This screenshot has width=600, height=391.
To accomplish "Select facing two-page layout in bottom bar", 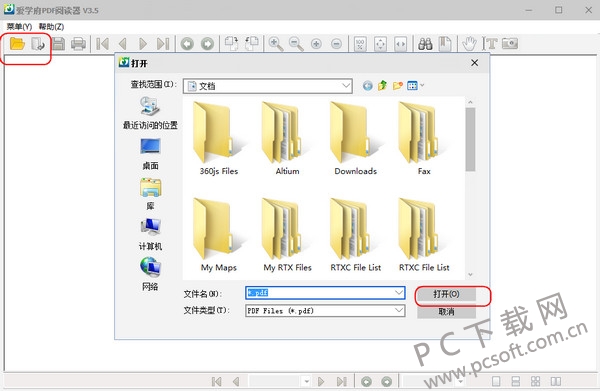I will pos(556,381).
